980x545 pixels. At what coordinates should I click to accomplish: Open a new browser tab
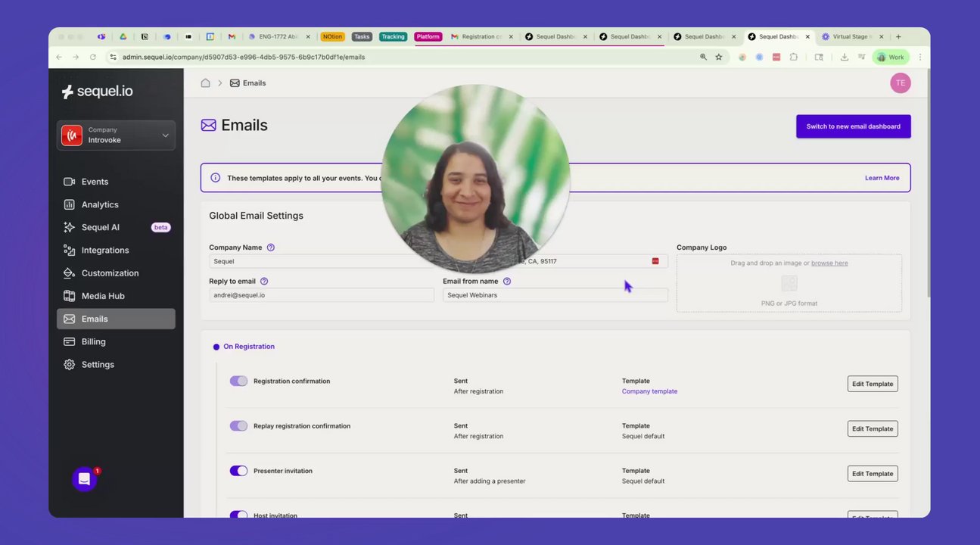[x=898, y=36]
